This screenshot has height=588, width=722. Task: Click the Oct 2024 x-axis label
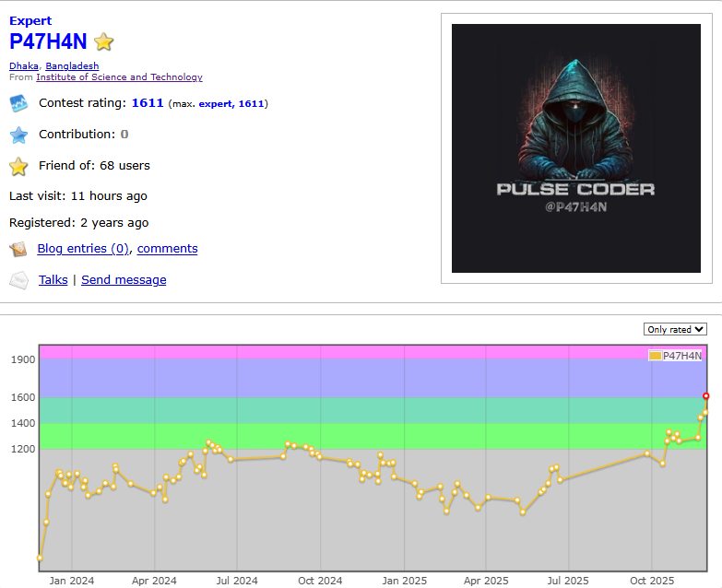coord(320,581)
